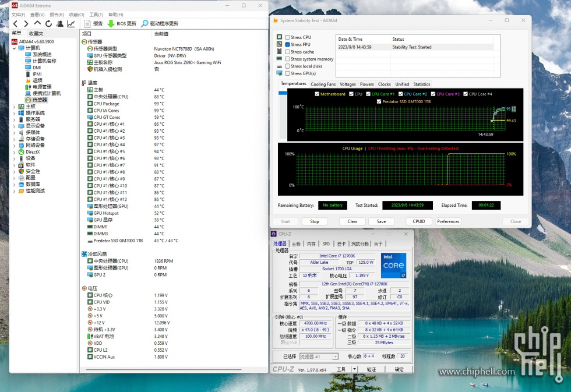Go forward with AIDA64 forward arrow

pos(26,24)
